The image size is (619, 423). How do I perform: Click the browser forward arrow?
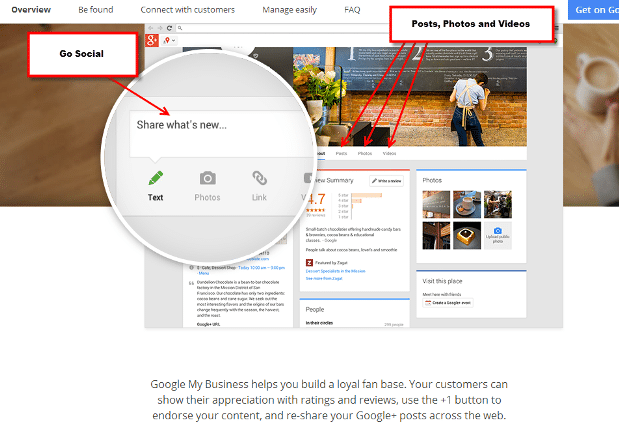click(160, 28)
